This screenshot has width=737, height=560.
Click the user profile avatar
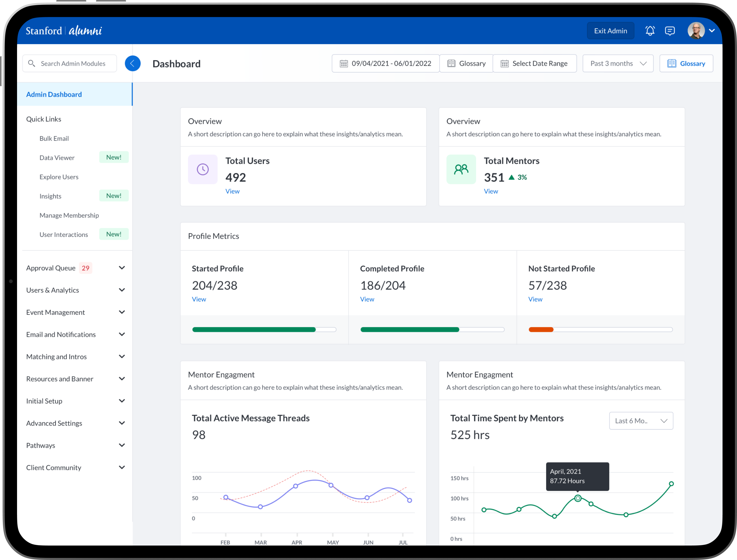click(696, 31)
